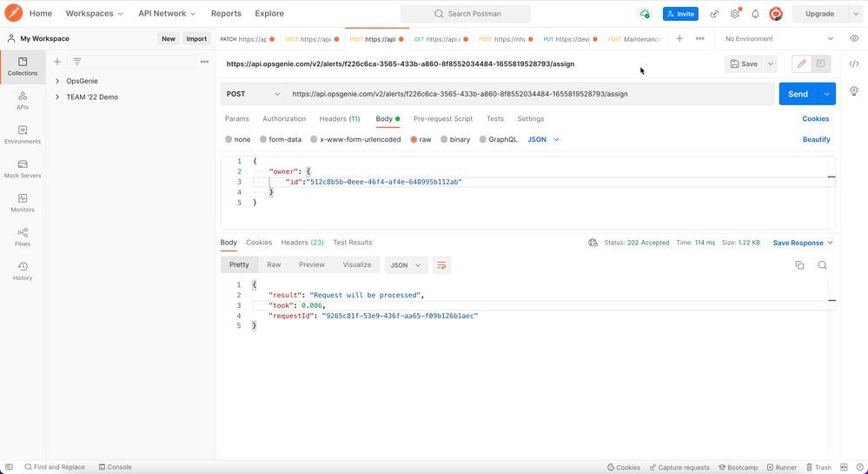Open the Environments sidebar panel
Screen dimensions: 868x474
(x=23, y=136)
